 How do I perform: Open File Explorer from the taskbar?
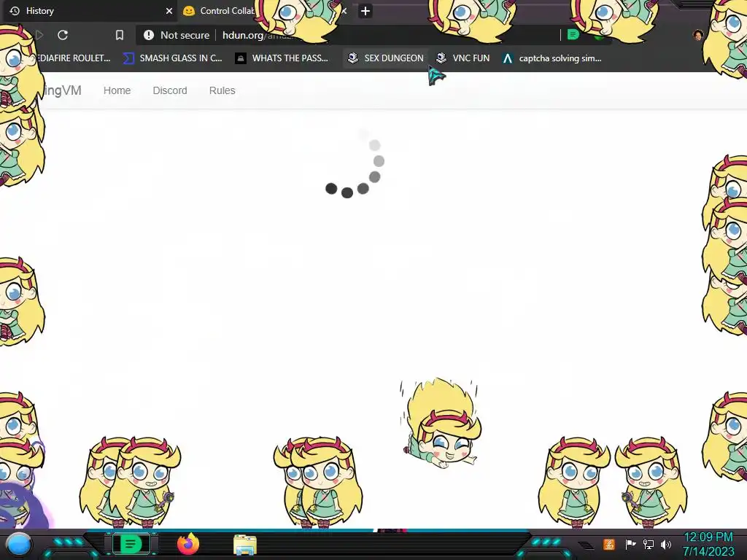point(245,545)
